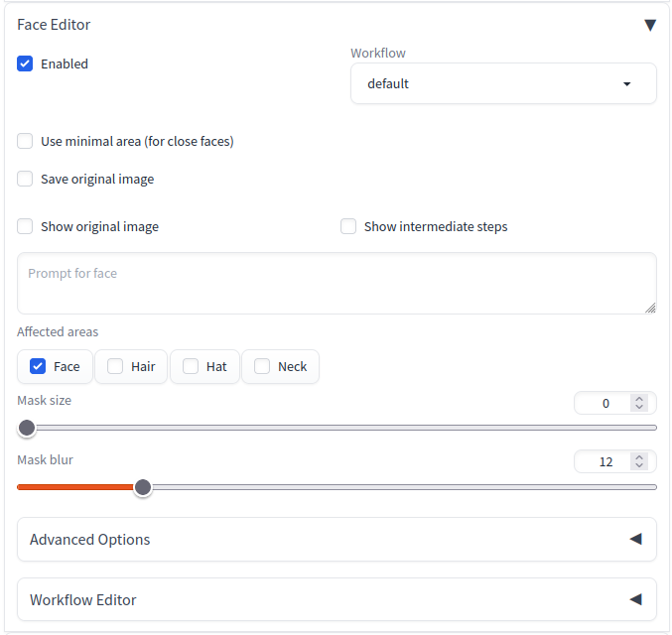
Task: Increase Mask blur with up stepper arrow
Action: click(639, 457)
